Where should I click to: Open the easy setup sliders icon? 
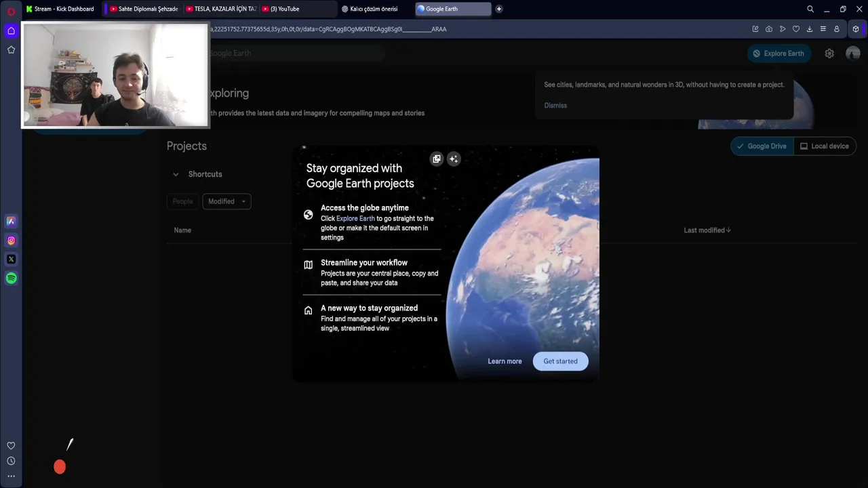click(x=823, y=29)
